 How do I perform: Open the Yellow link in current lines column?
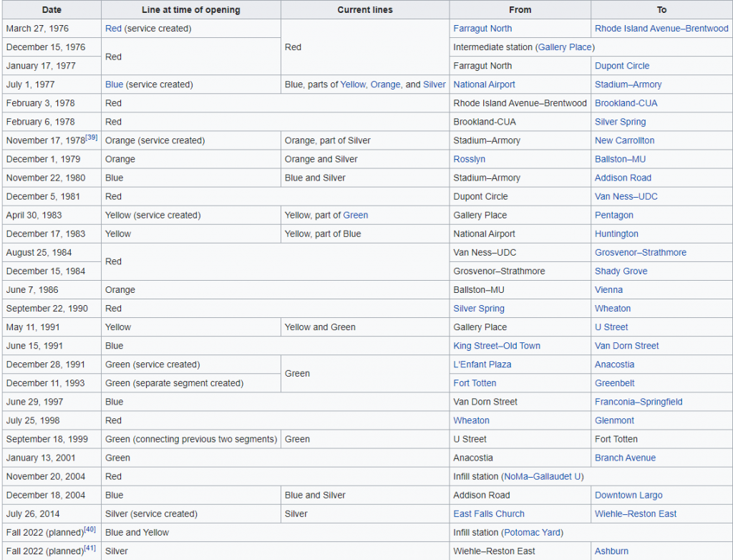[353, 85]
